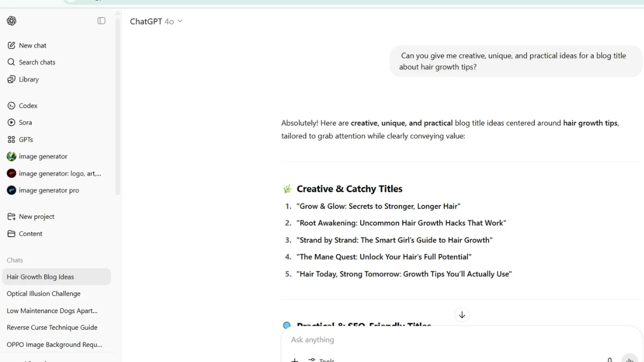Screen dimensions: 644x362
Task: Open the ChatGPT 4o model dropdown
Action: tap(156, 21)
